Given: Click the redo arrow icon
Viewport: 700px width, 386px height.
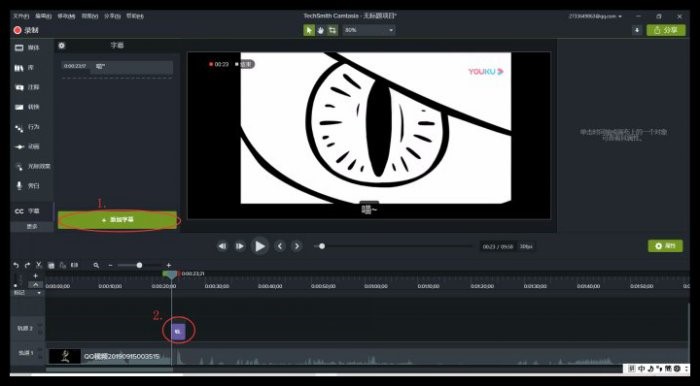Looking at the screenshot, I should [27, 265].
